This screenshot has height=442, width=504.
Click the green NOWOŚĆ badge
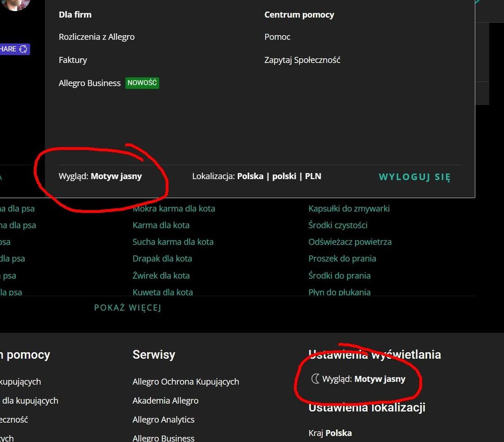[x=142, y=83]
